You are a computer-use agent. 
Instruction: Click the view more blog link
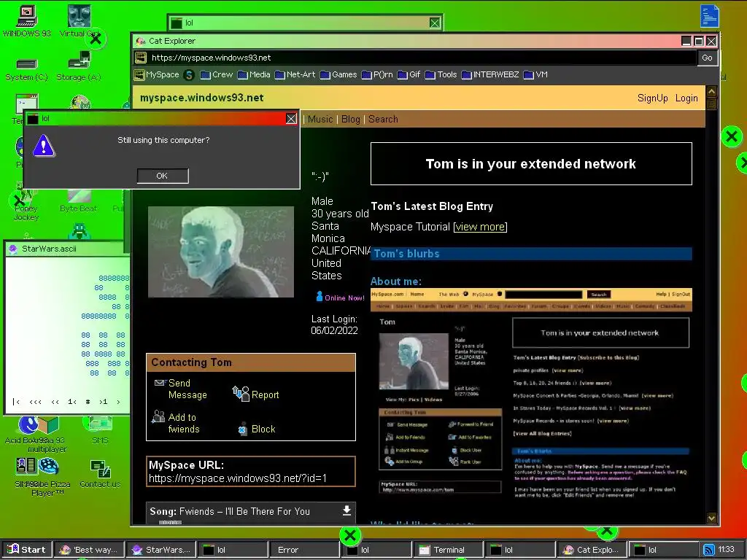click(x=480, y=227)
